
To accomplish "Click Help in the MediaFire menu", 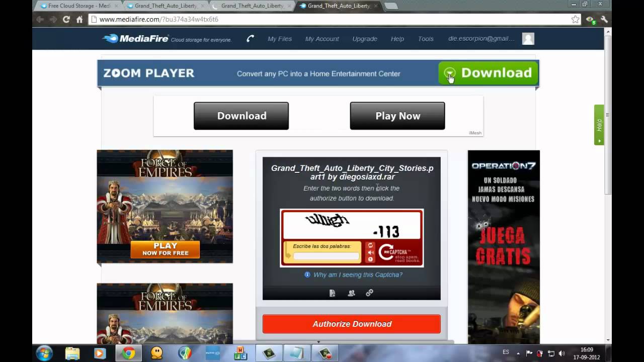I will click(397, 39).
